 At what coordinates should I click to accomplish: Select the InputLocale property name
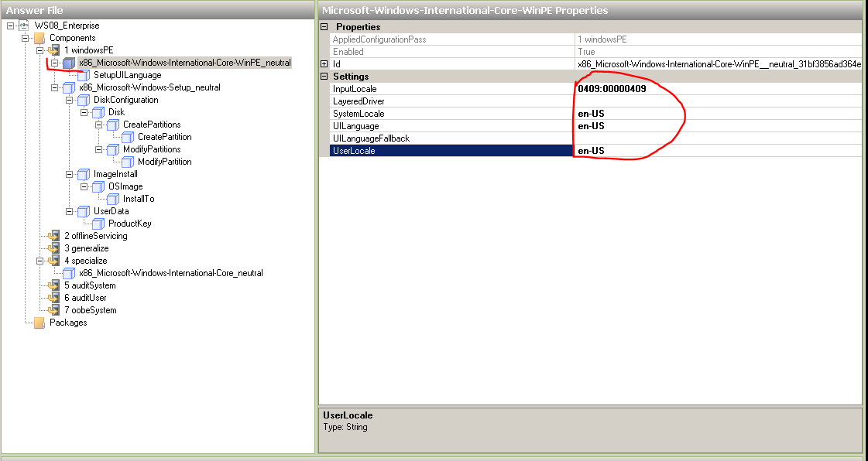pyautogui.click(x=355, y=89)
